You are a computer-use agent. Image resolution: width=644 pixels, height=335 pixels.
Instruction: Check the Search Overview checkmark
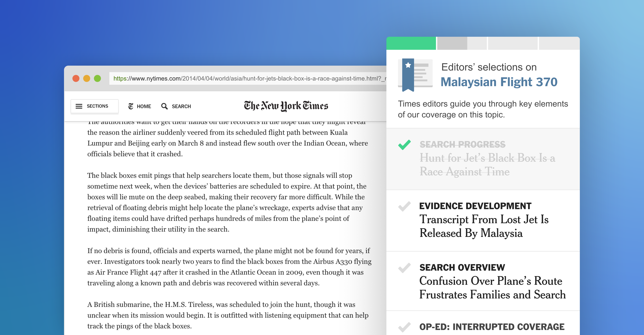coord(404,268)
